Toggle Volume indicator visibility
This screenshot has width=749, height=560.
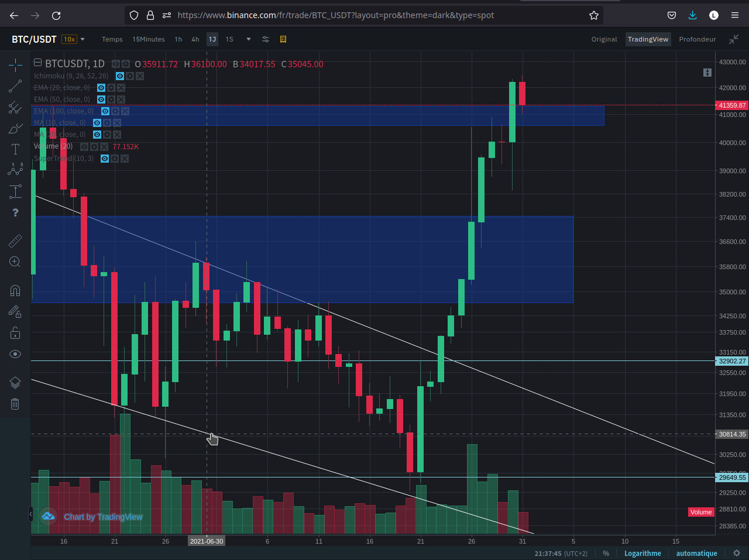[x=84, y=147]
